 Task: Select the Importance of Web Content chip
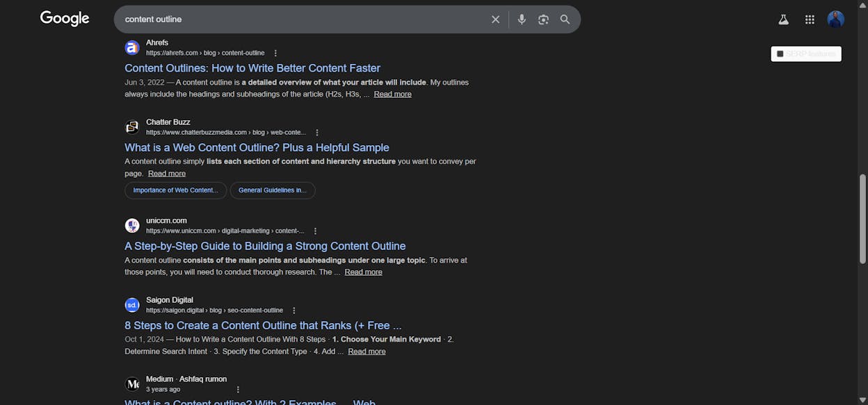(x=175, y=190)
